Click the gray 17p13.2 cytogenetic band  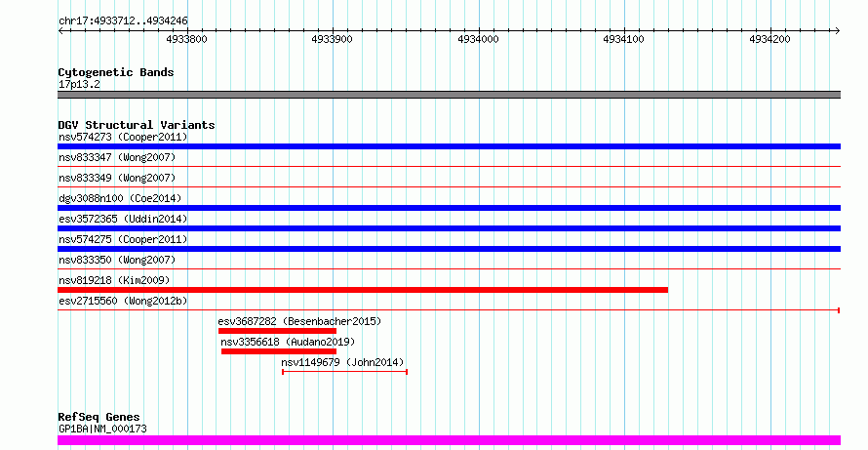pos(449,95)
